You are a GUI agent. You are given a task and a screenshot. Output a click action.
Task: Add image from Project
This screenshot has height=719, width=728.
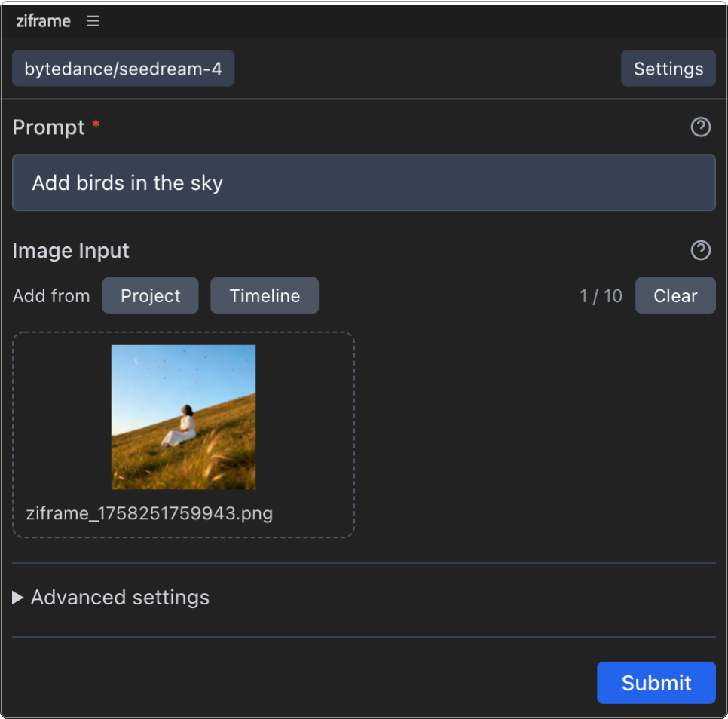coord(151,296)
